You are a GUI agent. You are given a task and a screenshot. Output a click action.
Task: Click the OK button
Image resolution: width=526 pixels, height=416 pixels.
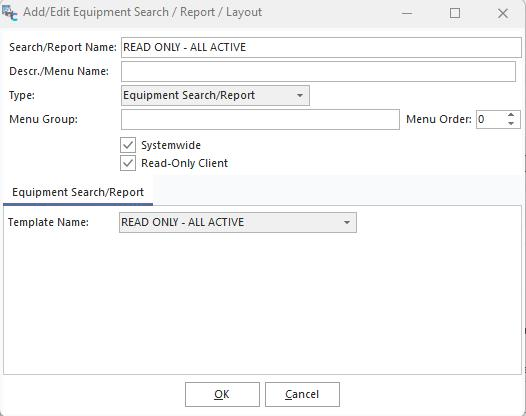(x=222, y=395)
